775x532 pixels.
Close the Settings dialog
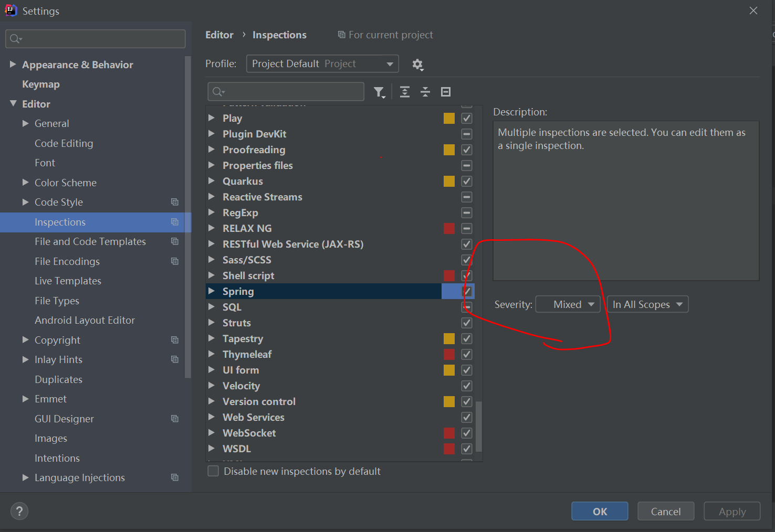753,10
